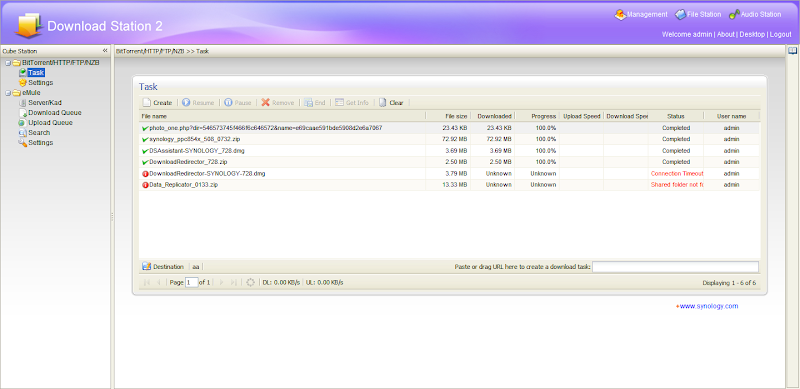Collapse the Cube Station sidebar panel
800x389 pixels.
105,51
